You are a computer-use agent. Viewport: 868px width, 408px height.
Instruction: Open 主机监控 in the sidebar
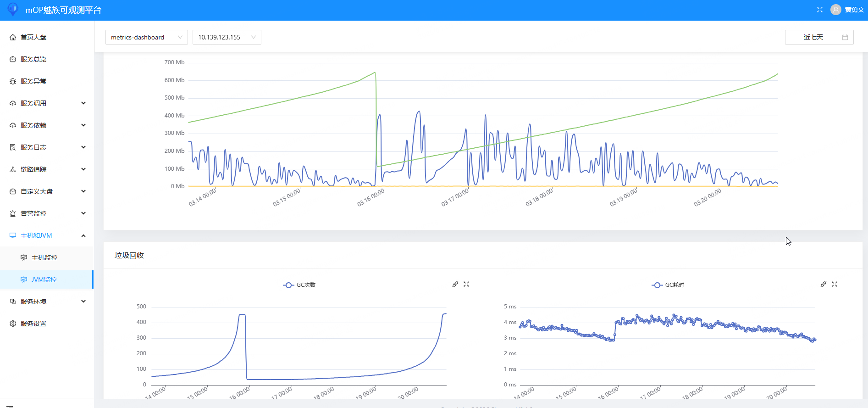(44, 257)
